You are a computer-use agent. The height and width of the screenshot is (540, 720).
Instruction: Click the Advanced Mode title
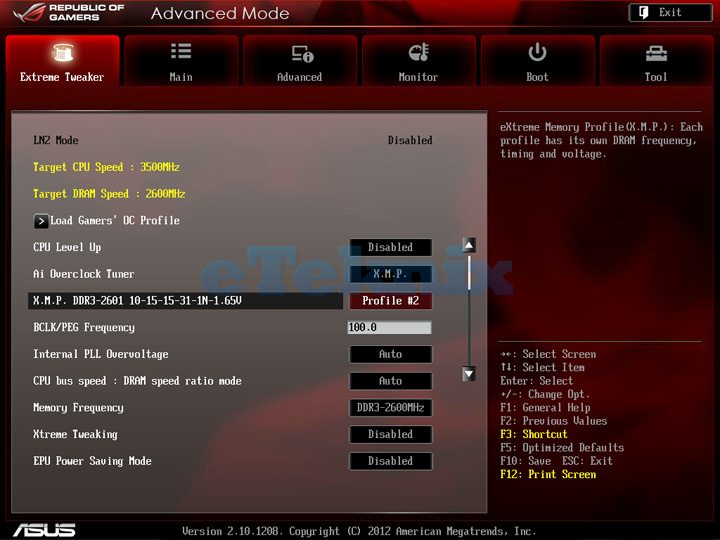click(220, 13)
